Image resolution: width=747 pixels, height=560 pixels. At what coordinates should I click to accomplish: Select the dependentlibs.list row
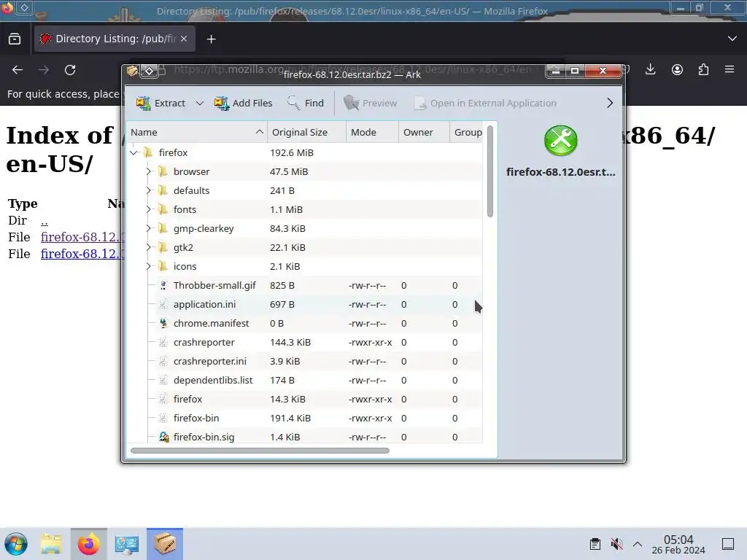click(x=305, y=381)
